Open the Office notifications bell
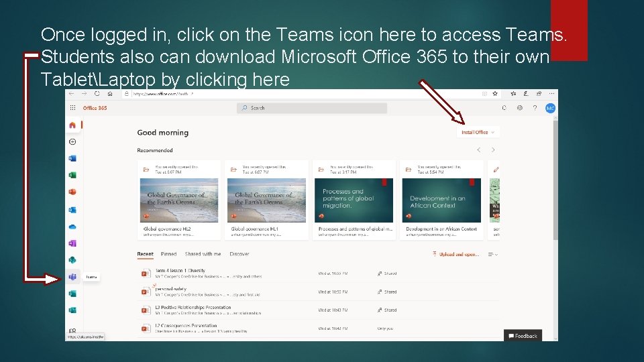 [x=504, y=108]
